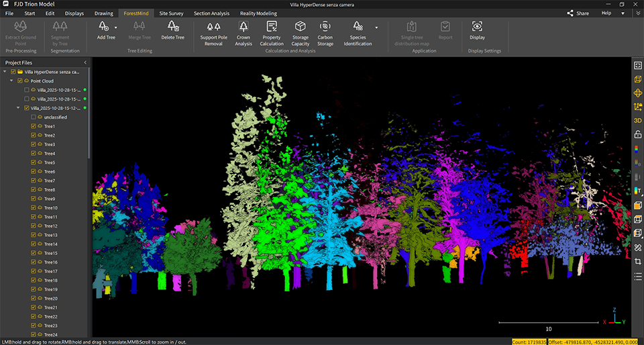The height and width of the screenshot is (345, 644).
Task: Click the green status dot on first Villa cloud
Action: pos(85,90)
